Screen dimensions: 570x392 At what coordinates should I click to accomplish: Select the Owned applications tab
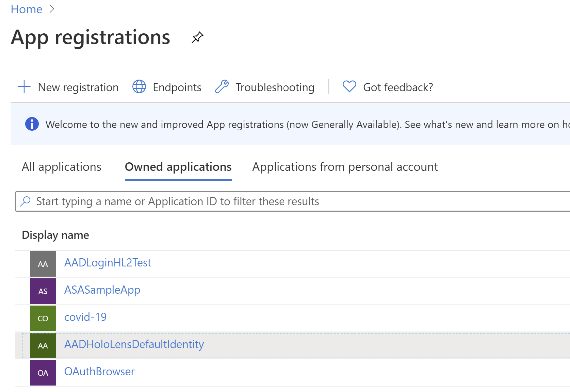pyautogui.click(x=178, y=167)
